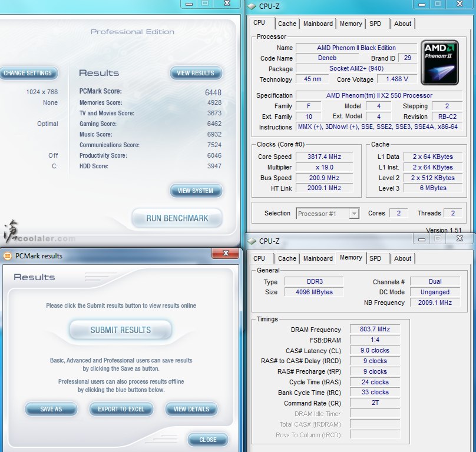
Task: Click the Channels value Dual
Action: click(x=435, y=281)
